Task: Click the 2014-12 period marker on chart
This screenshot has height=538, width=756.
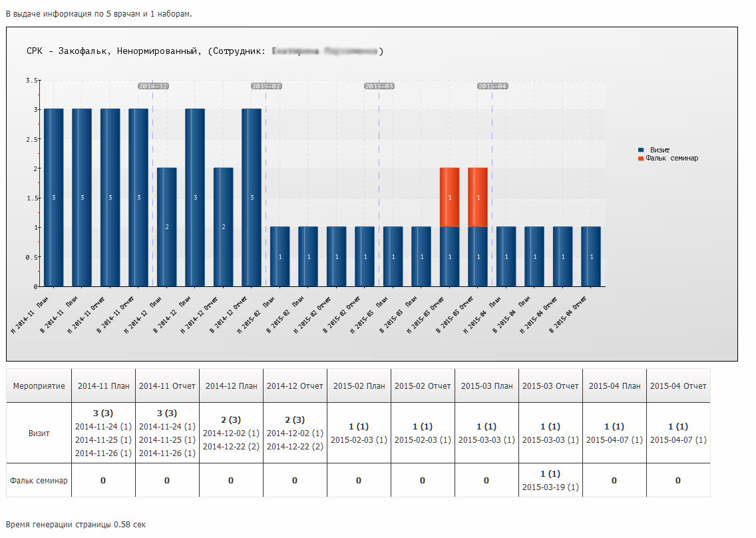Action: coord(153,86)
